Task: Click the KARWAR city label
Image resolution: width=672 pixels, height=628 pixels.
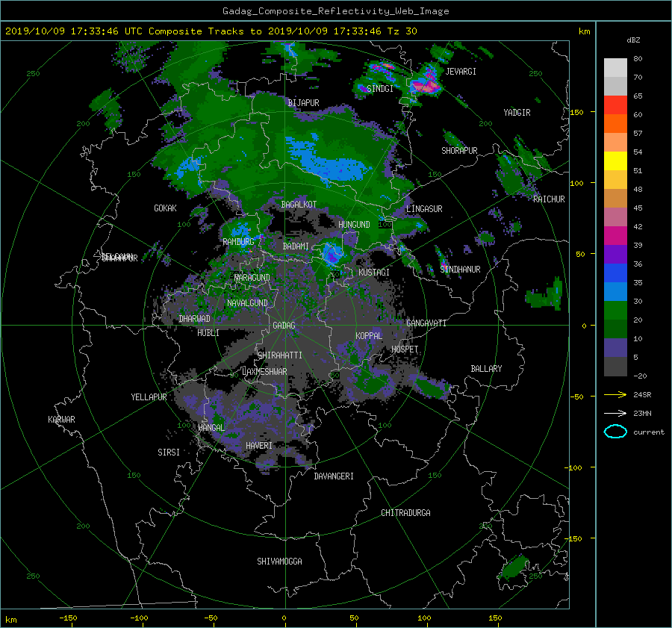Action: point(61,420)
